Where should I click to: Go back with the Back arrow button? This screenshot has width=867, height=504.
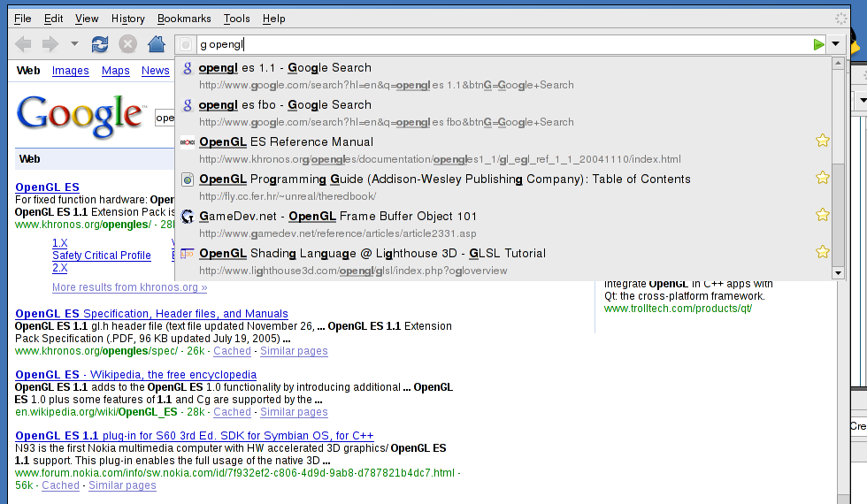click(23, 44)
